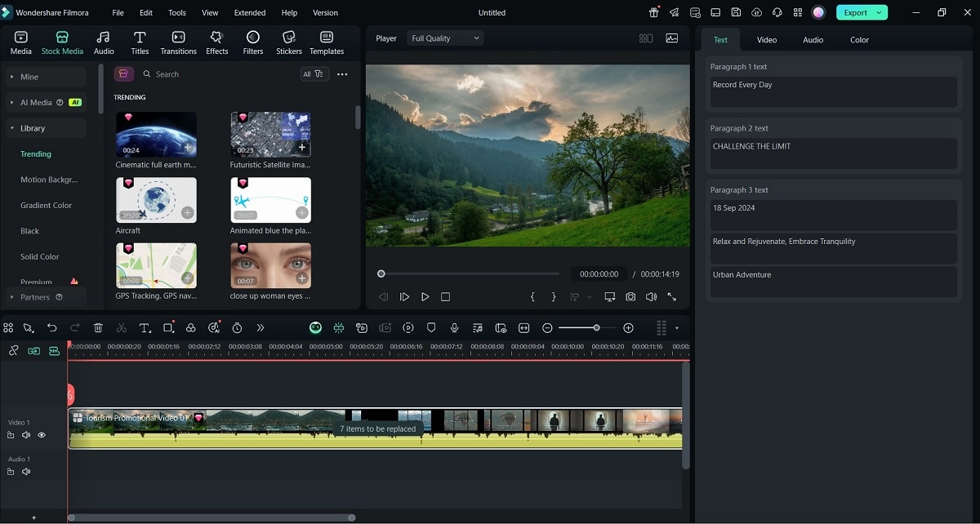Toggle lock on Audio 1 track
This screenshot has height=524, width=980.
11,472
